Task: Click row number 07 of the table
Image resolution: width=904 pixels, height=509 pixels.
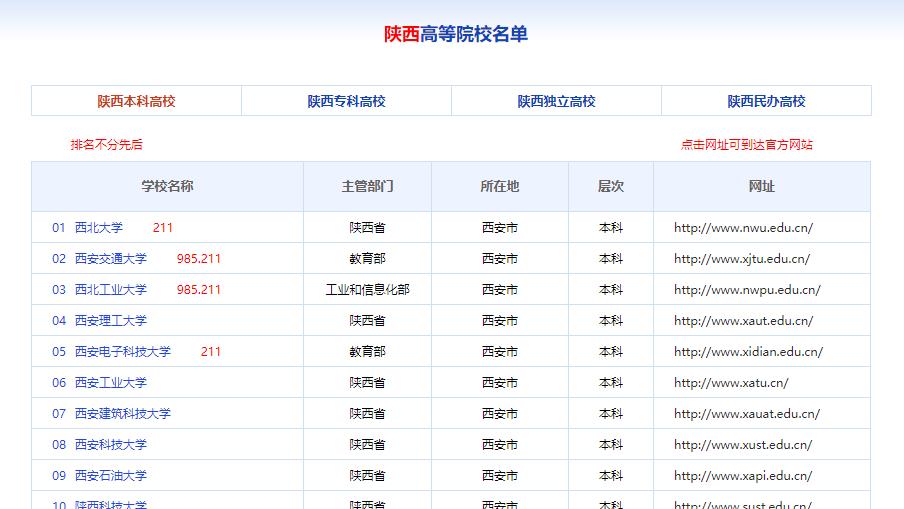Action: click(59, 414)
